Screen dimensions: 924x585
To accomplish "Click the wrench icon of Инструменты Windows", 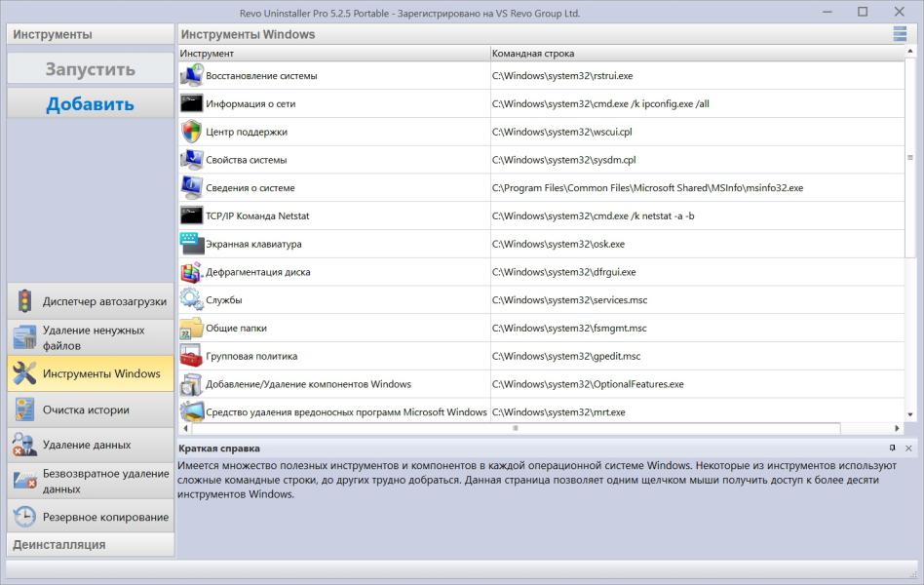I will click(24, 373).
